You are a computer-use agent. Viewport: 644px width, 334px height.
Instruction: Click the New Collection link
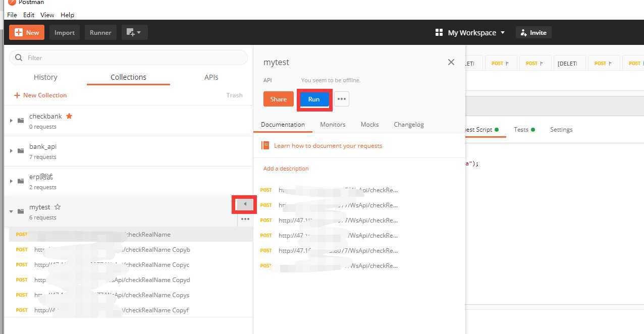(40, 95)
